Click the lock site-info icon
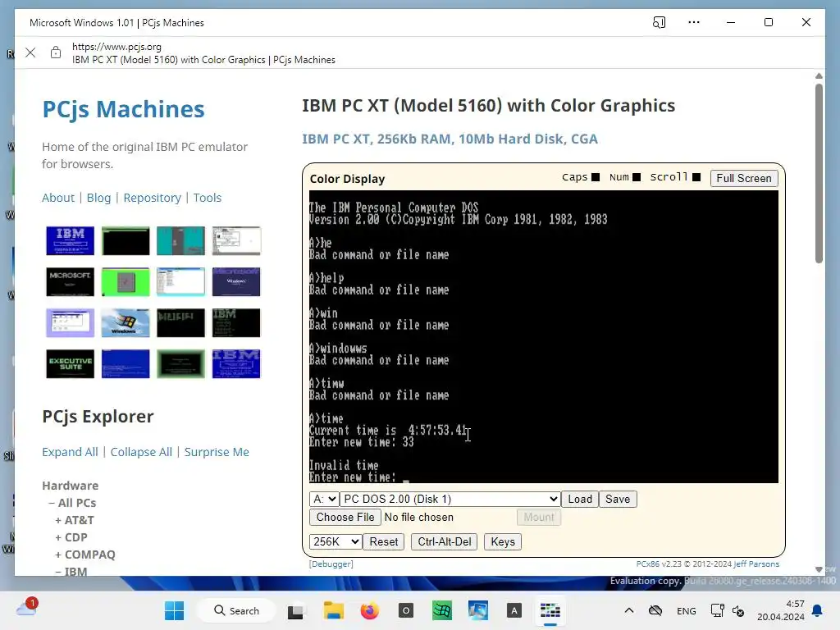The image size is (840, 630). pyautogui.click(x=56, y=52)
